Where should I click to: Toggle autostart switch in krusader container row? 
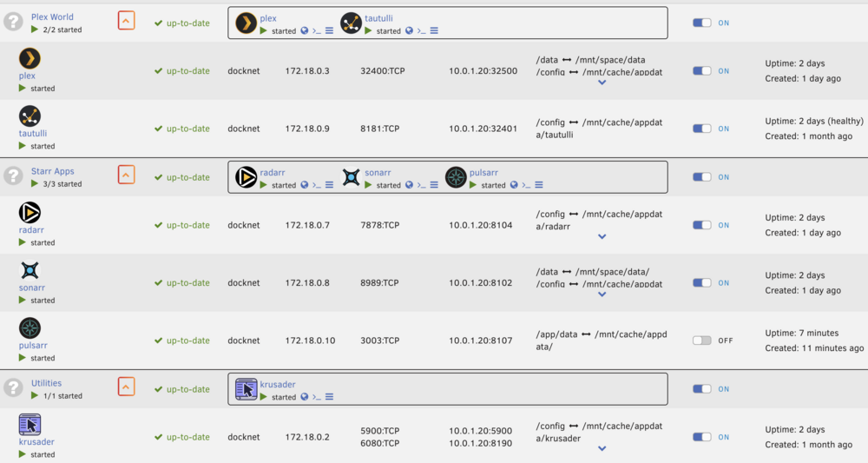click(702, 437)
